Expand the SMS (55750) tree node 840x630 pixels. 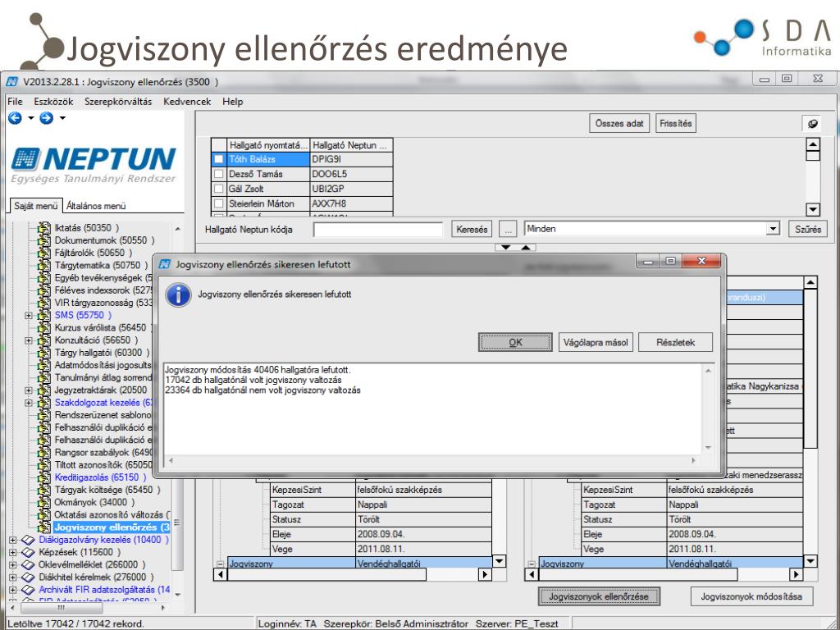click(29, 316)
